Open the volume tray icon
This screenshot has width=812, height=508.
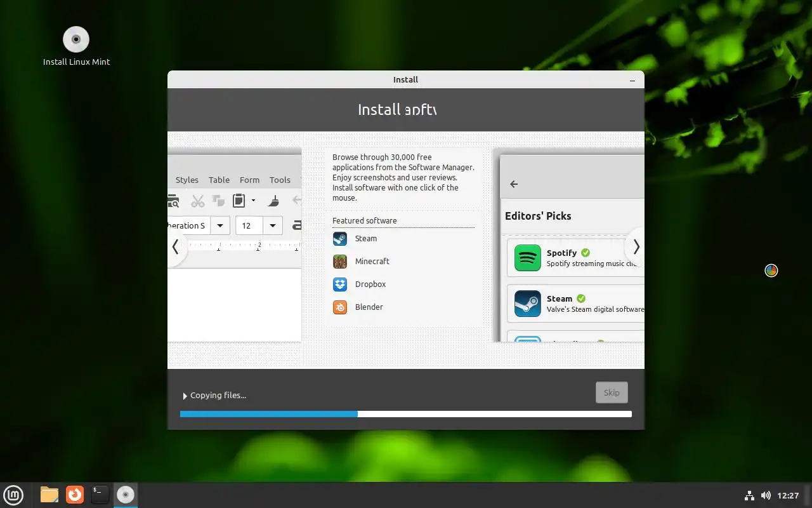click(x=766, y=495)
